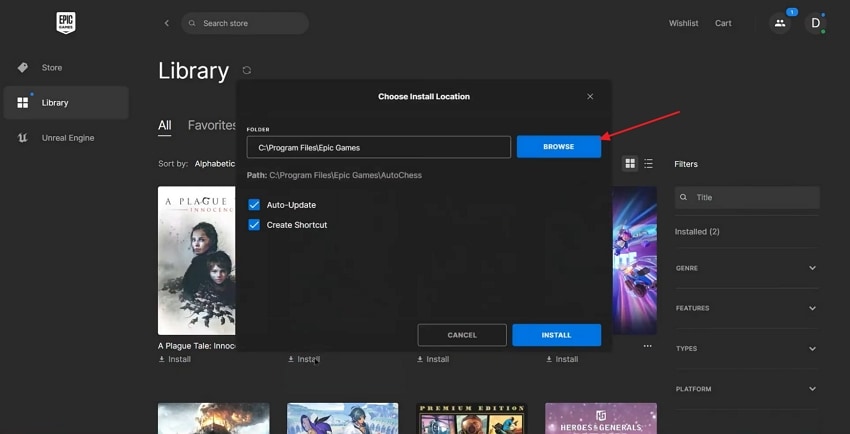Click the Browse button
Viewport: 850px width, 434px height.
(558, 147)
